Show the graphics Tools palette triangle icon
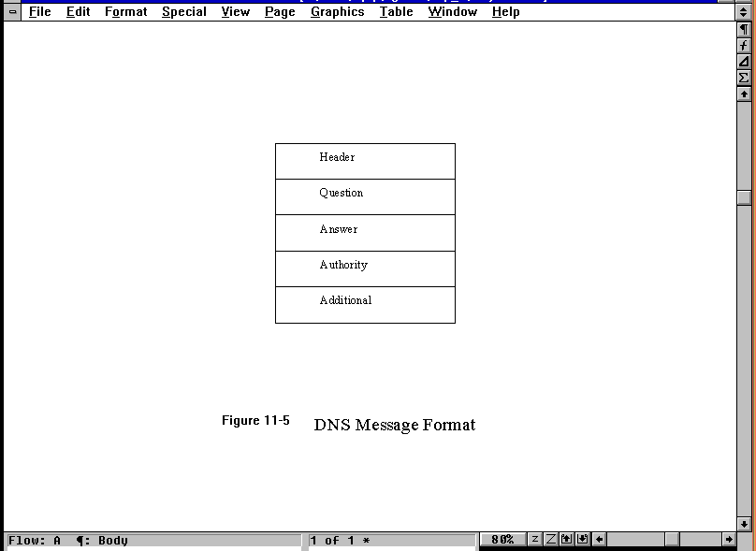Viewport: 756px width, 551px height. tap(744, 62)
